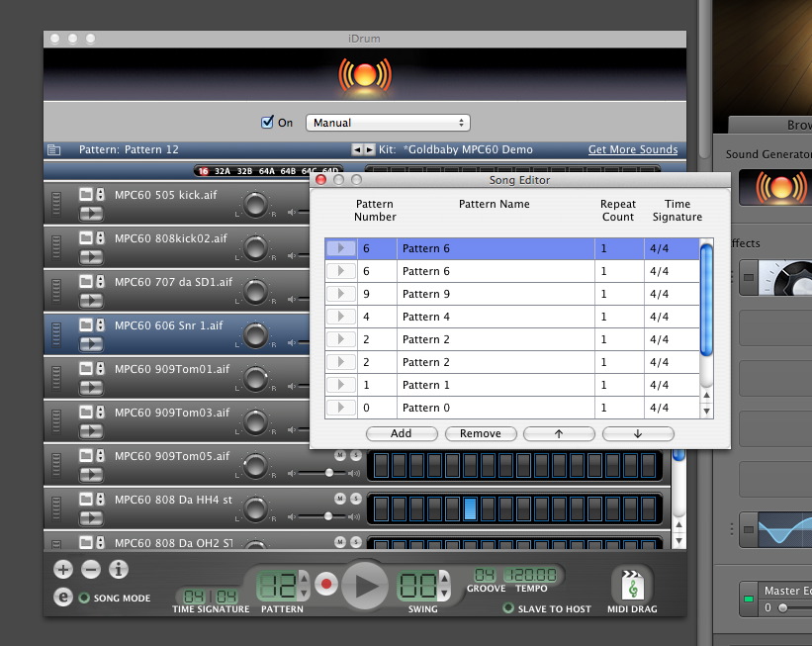Remove a channel with the minus icon
This screenshot has width=812, height=646.
[x=90, y=569]
